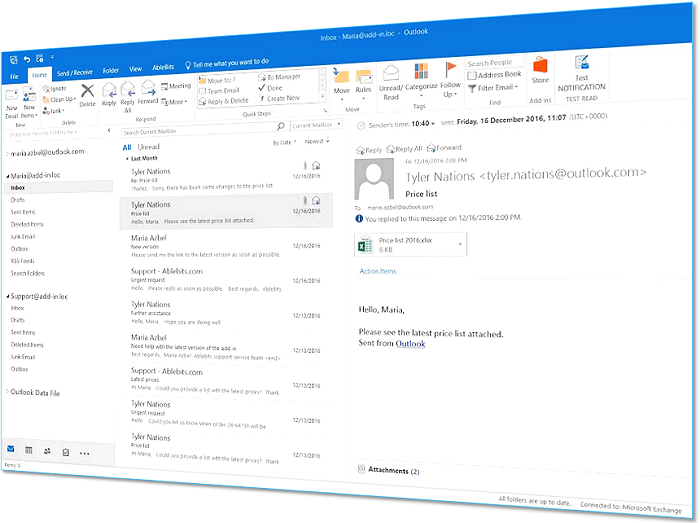This screenshot has height=523, width=700.
Task: Expand Outlook Data File node
Action: click(x=8, y=392)
